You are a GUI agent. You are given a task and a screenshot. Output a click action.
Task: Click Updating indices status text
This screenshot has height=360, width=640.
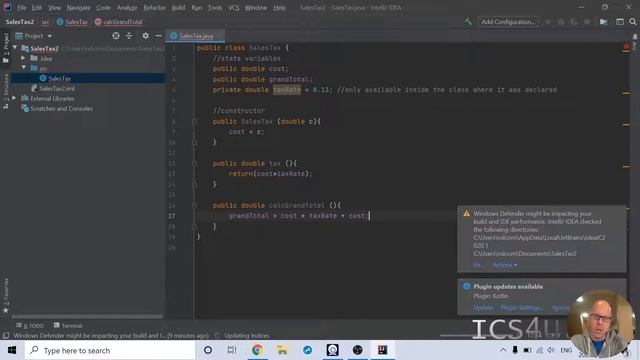247,336
